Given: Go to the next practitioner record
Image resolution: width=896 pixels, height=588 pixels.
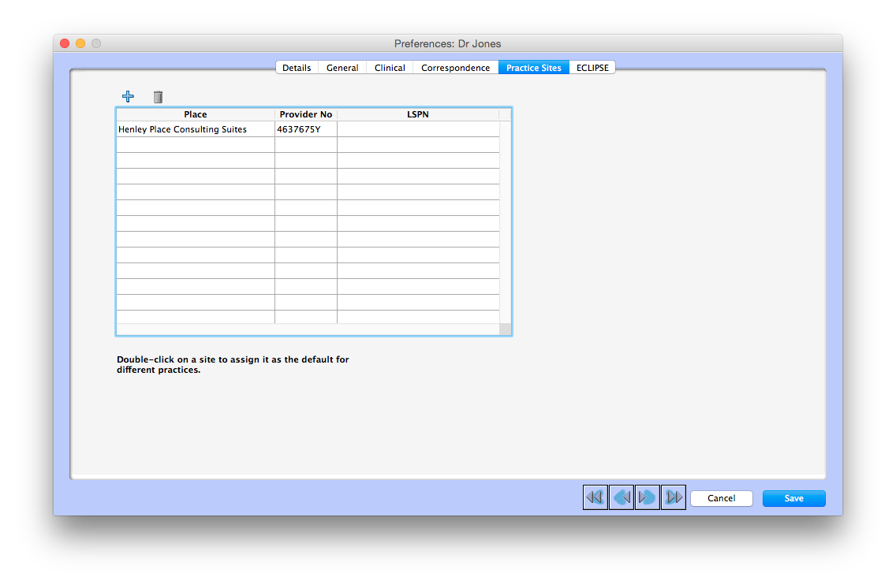Looking at the screenshot, I should coord(647,497).
